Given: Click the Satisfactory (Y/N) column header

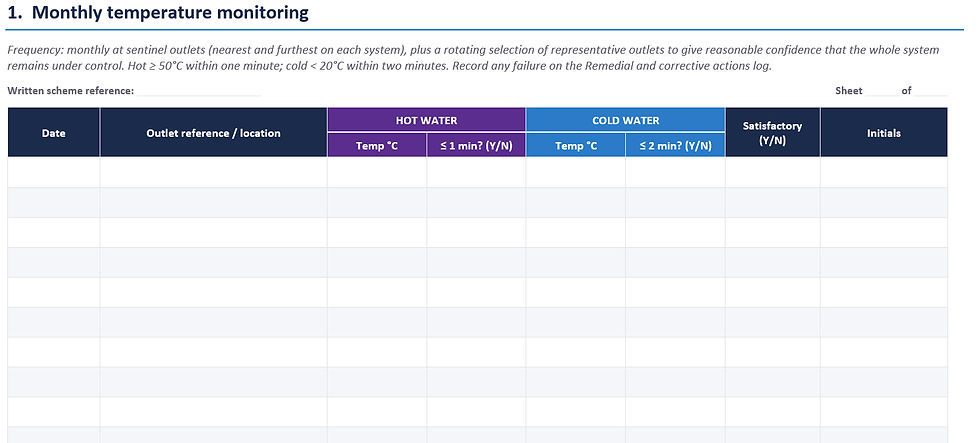Looking at the screenshot, I should click(x=772, y=132).
